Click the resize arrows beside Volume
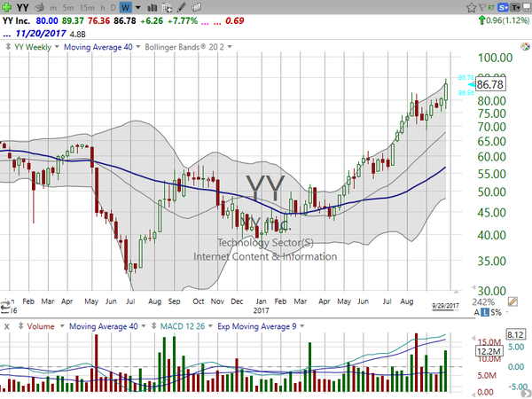Viewport: 532px width, 399px height. tap(20, 326)
